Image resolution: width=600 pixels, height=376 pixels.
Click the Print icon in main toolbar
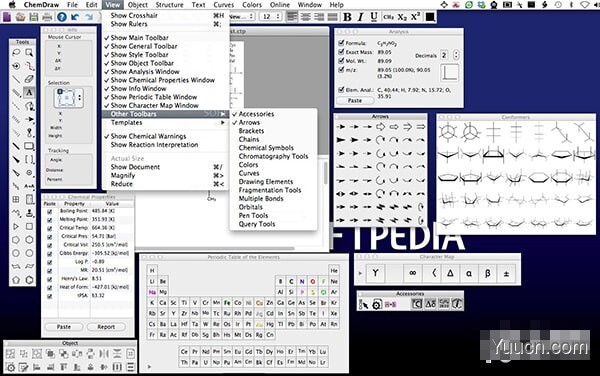point(47,17)
